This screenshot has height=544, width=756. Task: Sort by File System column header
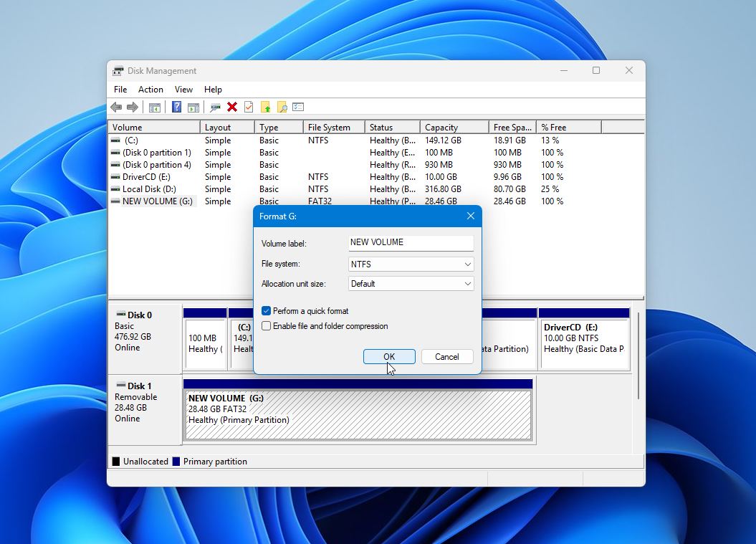334,128
